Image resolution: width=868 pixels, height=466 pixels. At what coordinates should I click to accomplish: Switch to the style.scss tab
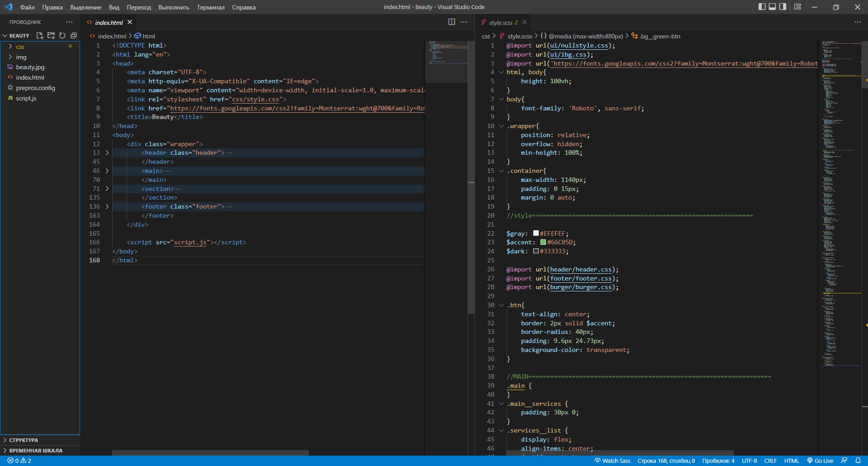click(x=503, y=22)
